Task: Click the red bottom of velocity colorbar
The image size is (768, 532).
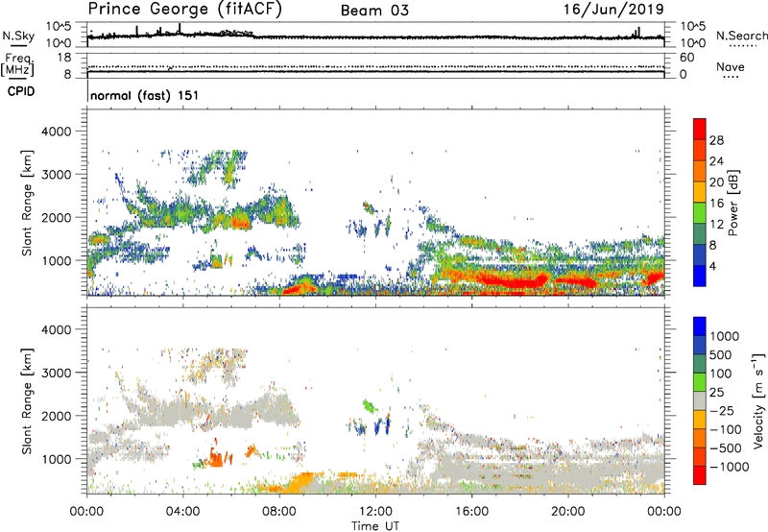Action: (x=700, y=475)
